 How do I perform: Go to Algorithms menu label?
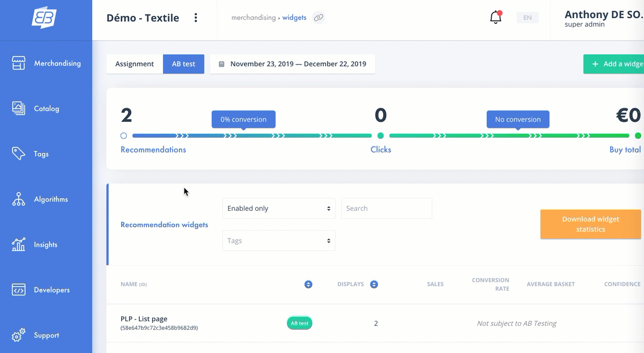[51, 199]
